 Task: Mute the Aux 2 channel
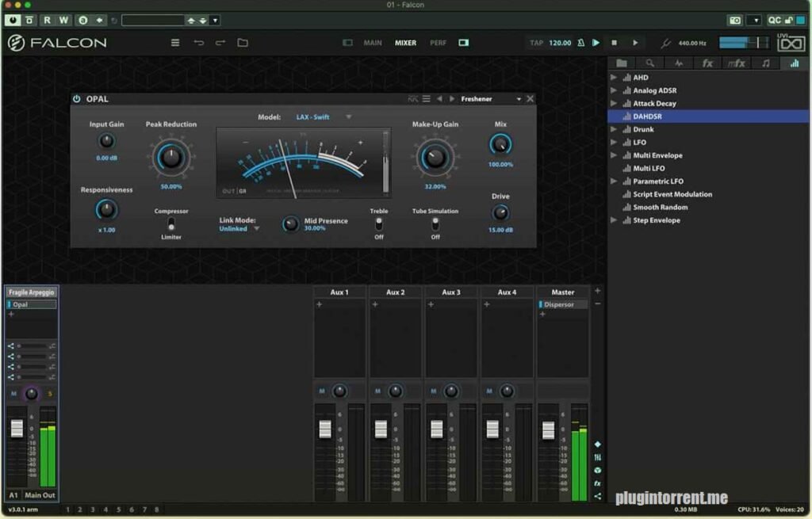pos(377,391)
